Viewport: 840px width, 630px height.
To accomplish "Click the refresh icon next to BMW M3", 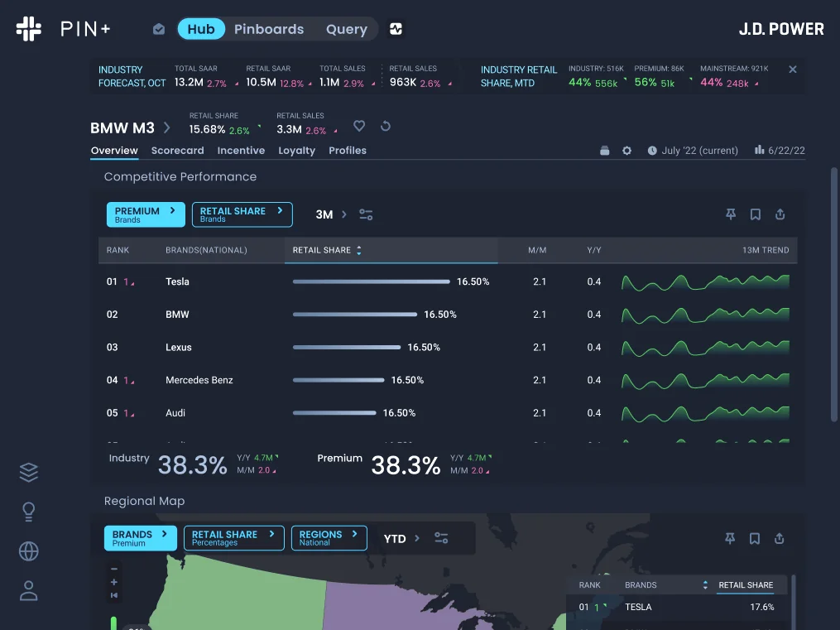I will coord(385,127).
